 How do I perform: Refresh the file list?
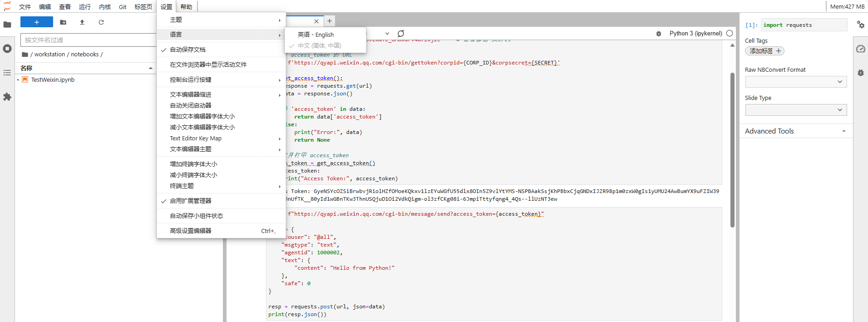[x=101, y=22]
